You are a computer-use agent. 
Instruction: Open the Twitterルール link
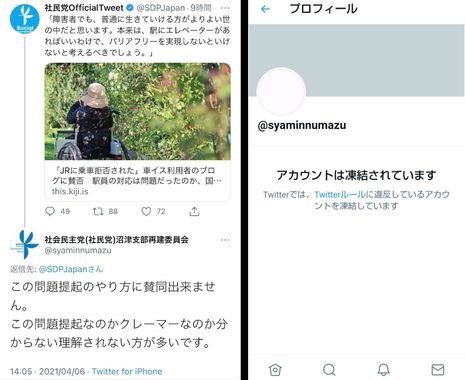click(340, 194)
